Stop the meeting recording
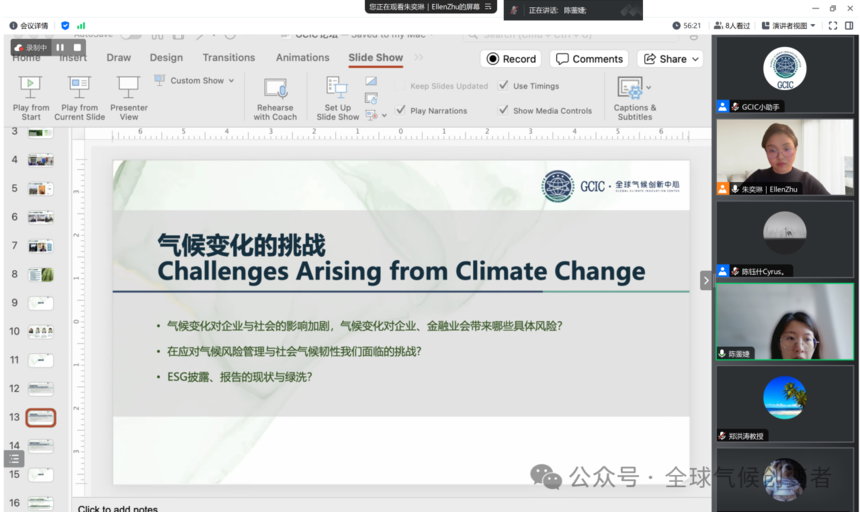 point(77,48)
